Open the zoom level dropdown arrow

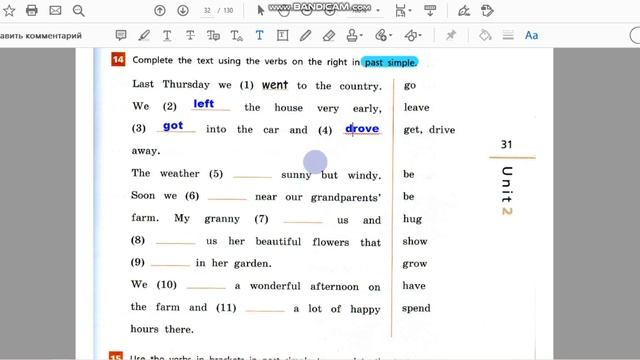tap(378, 11)
